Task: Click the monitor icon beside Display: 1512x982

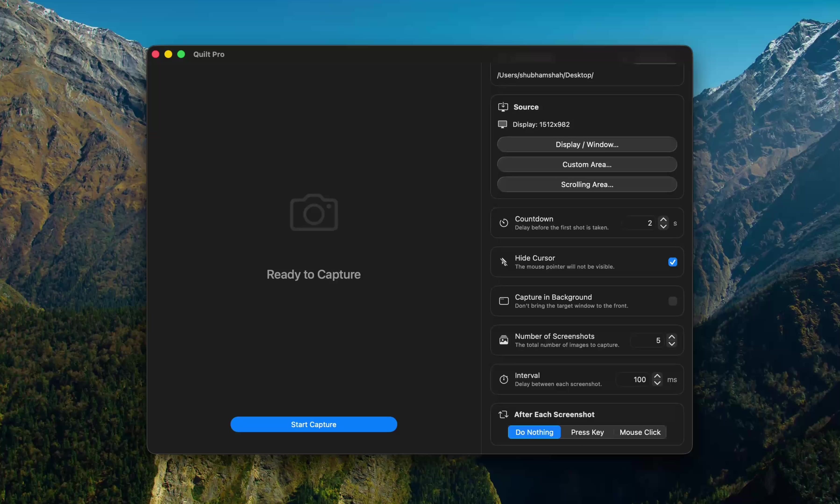Action: click(502, 124)
